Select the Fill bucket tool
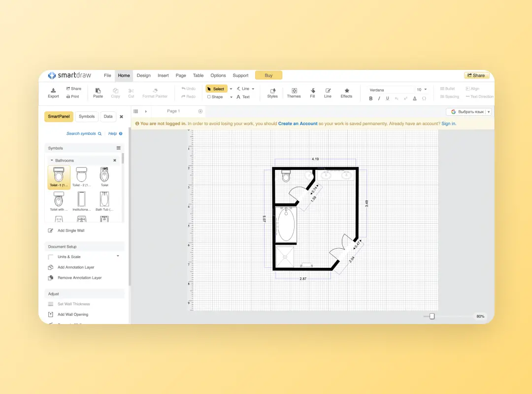The height and width of the screenshot is (394, 532). point(312,91)
